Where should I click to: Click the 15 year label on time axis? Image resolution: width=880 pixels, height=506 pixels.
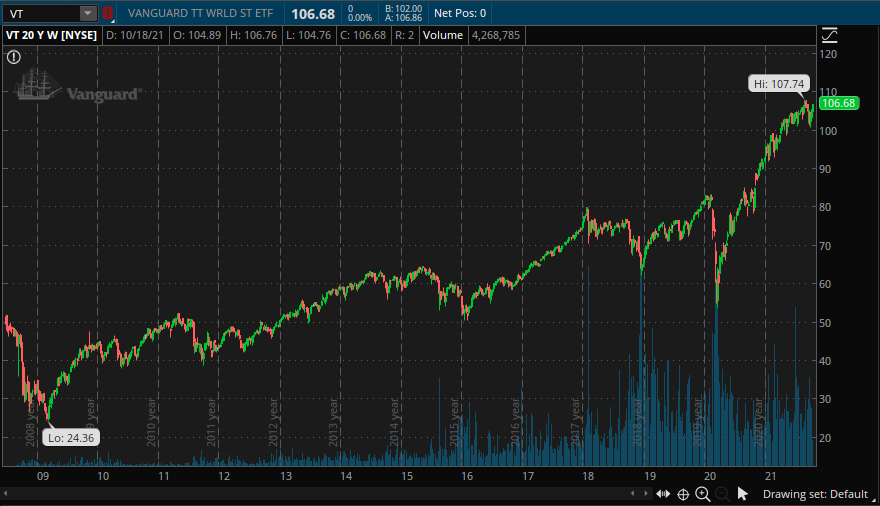coord(407,476)
